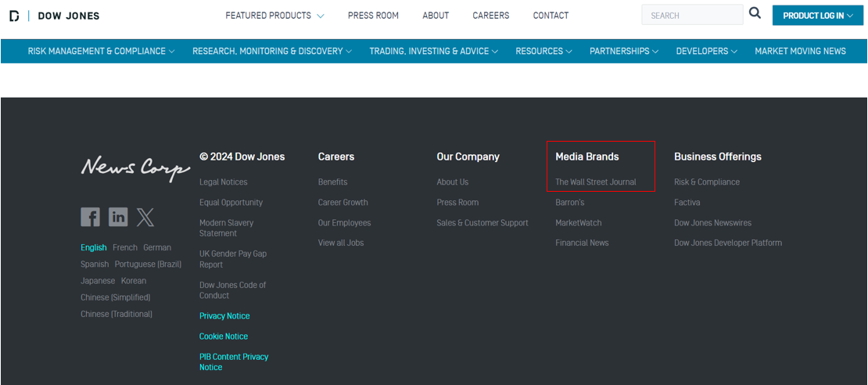Switch language to German
Viewport: 868px width, 385px height.
coord(157,247)
